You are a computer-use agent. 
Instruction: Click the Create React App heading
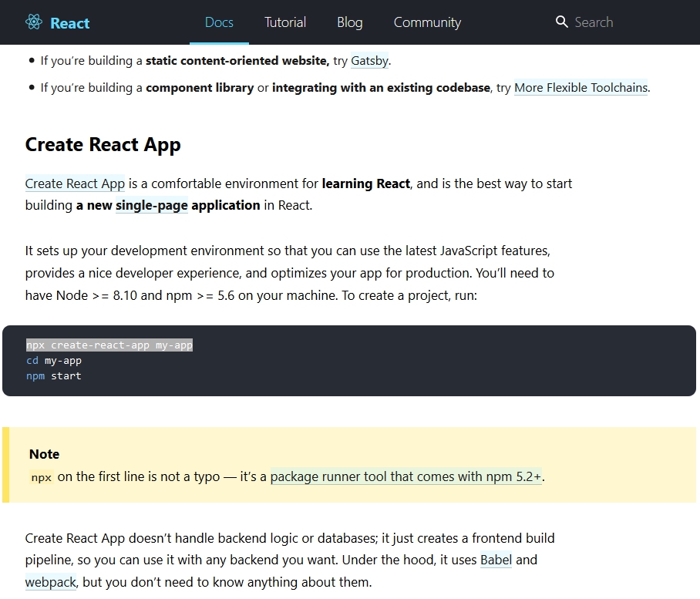click(x=103, y=145)
